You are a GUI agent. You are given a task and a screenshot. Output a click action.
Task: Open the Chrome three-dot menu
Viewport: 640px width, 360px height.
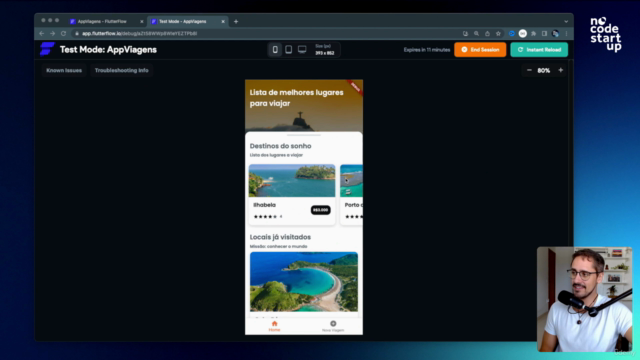566,33
